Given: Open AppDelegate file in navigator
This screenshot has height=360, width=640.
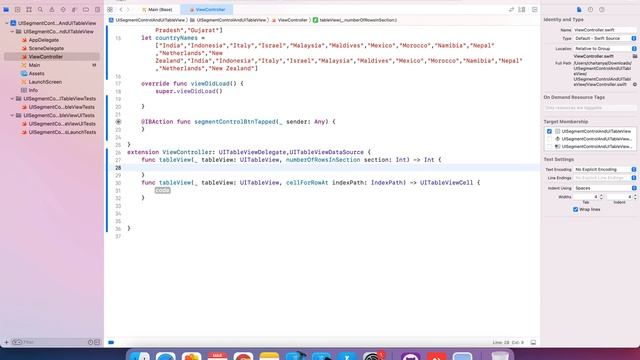Looking at the screenshot, I should coord(44,40).
